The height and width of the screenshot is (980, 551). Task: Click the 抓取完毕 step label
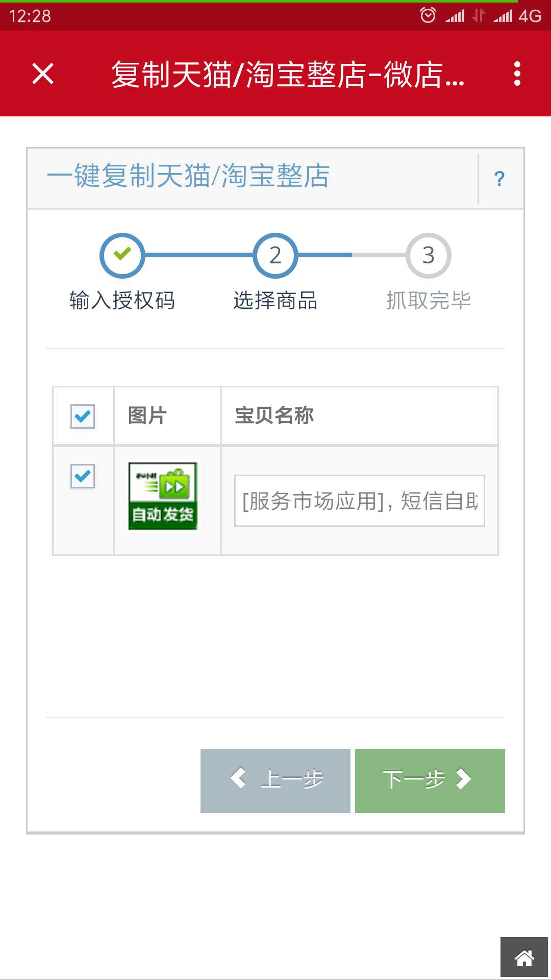coord(429,300)
